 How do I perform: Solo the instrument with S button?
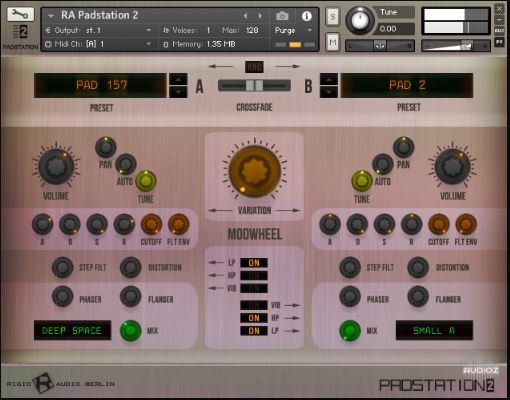[x=332, y=16]
